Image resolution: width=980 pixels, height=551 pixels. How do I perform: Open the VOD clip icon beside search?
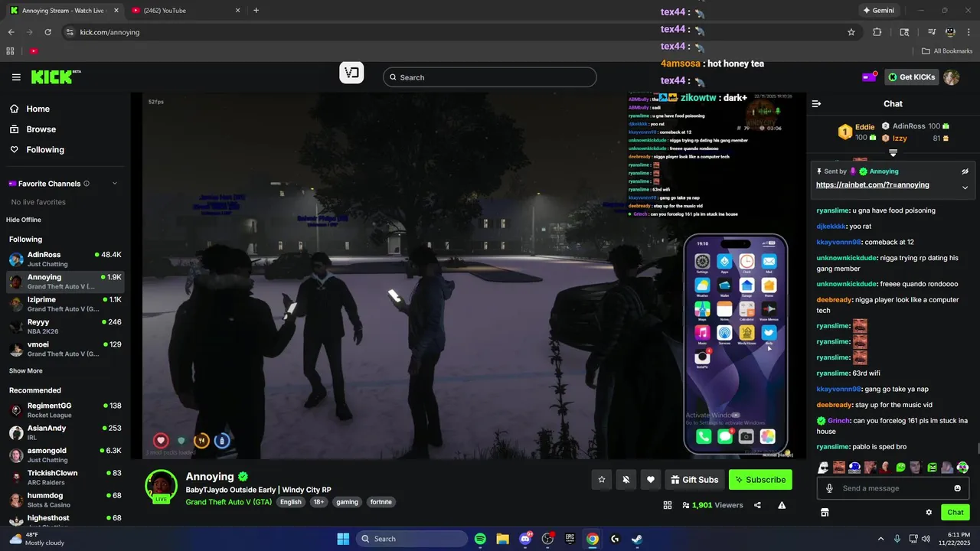351,73
